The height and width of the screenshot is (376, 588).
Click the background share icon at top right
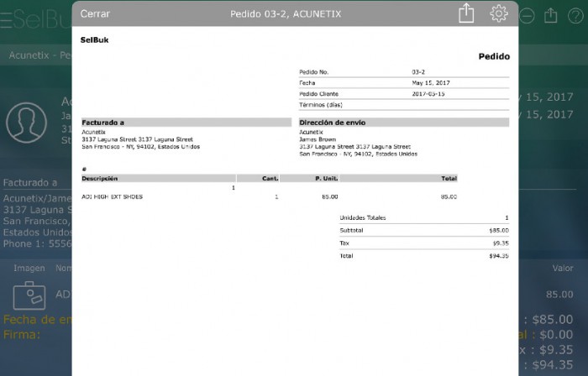[551, 15]
